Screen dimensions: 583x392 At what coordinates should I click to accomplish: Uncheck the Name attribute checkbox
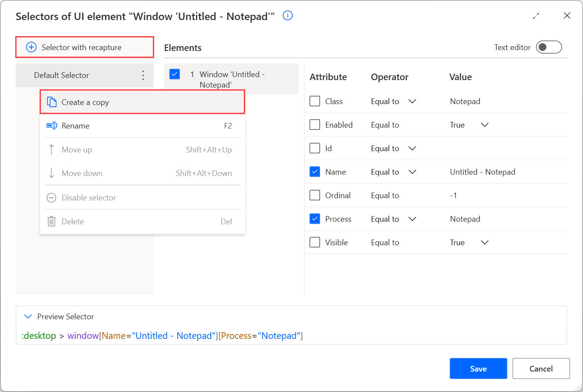[x=315, y=172]
